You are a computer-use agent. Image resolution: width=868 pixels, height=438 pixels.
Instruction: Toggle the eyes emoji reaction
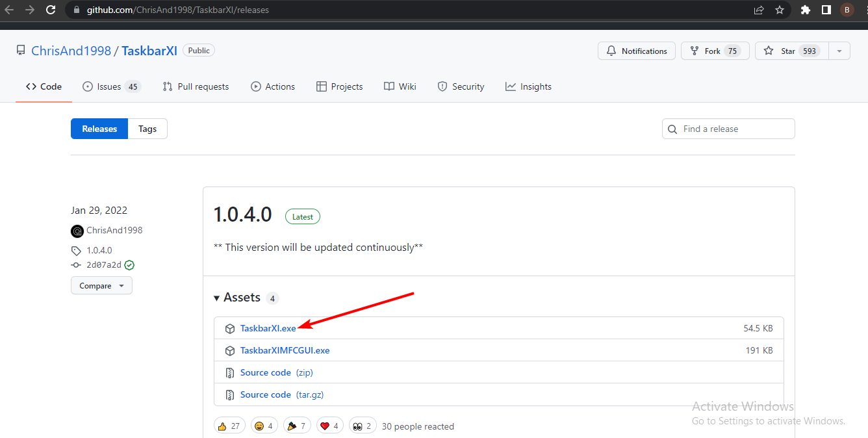coord(363,425)
